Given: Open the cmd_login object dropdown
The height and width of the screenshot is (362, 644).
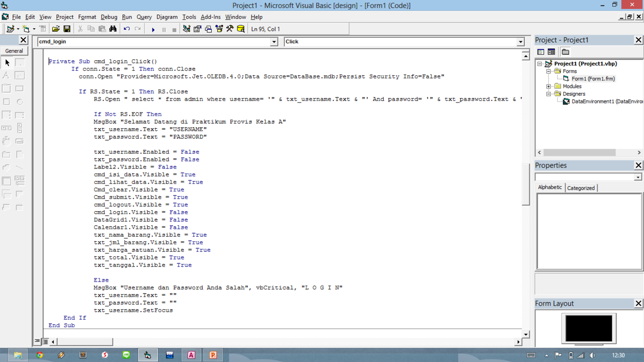Looking at the screenshot, I should tap(274, 42).
